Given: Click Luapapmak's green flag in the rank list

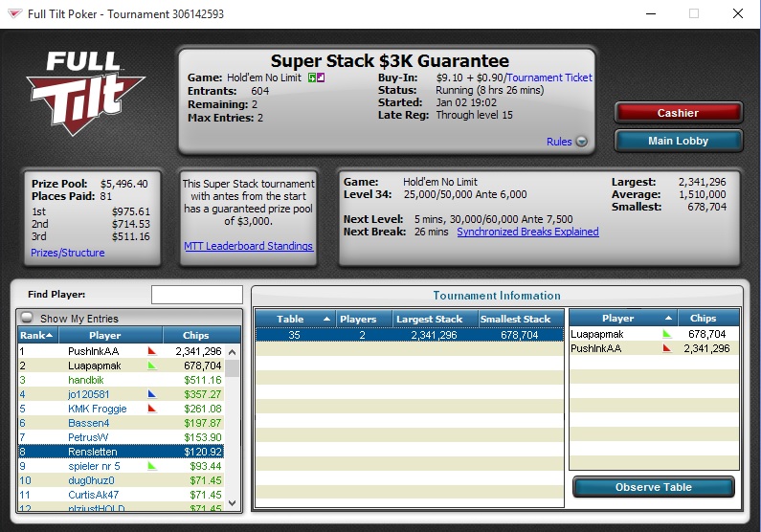Looking at the screenshot, I should point(152,366).
